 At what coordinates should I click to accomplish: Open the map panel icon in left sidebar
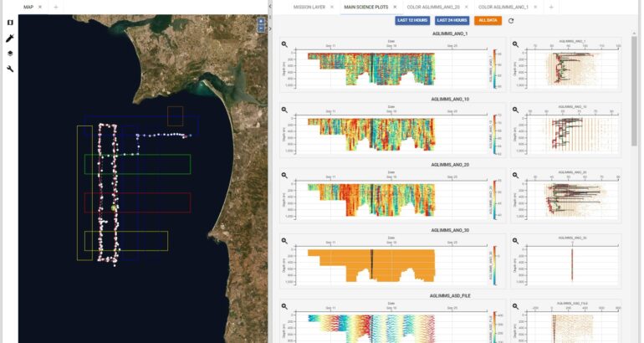coord(9,23)
